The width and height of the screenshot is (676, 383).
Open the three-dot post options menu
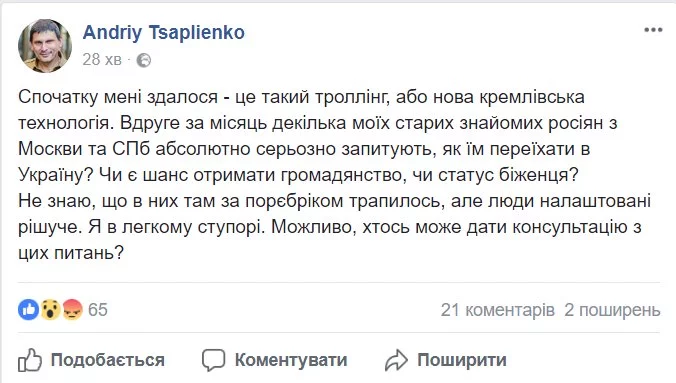[653, 30]
